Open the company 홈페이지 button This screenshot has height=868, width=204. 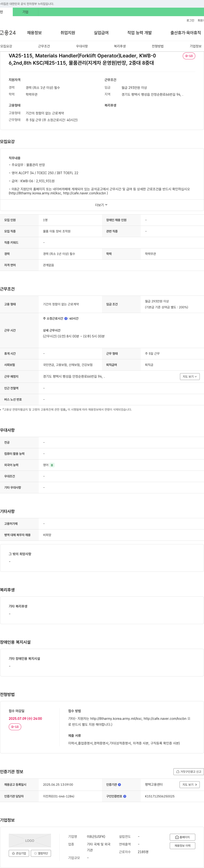[183, 837]
